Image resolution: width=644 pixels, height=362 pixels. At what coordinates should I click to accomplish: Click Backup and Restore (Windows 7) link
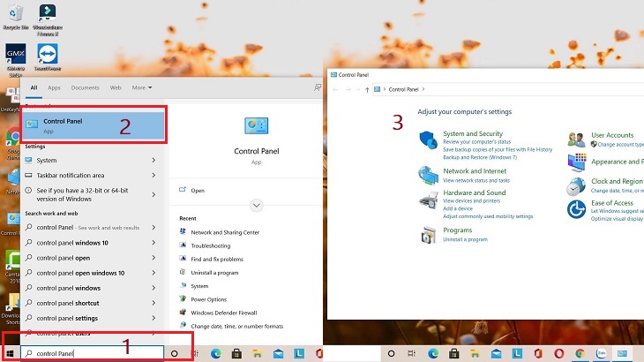[x=480, y=157]
